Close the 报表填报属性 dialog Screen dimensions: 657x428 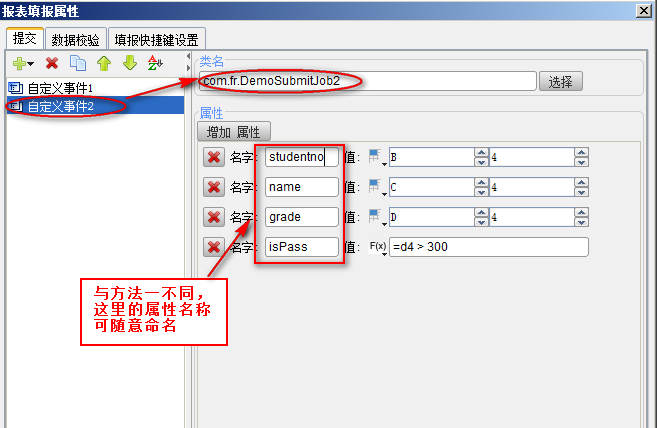tap(643, 10)
